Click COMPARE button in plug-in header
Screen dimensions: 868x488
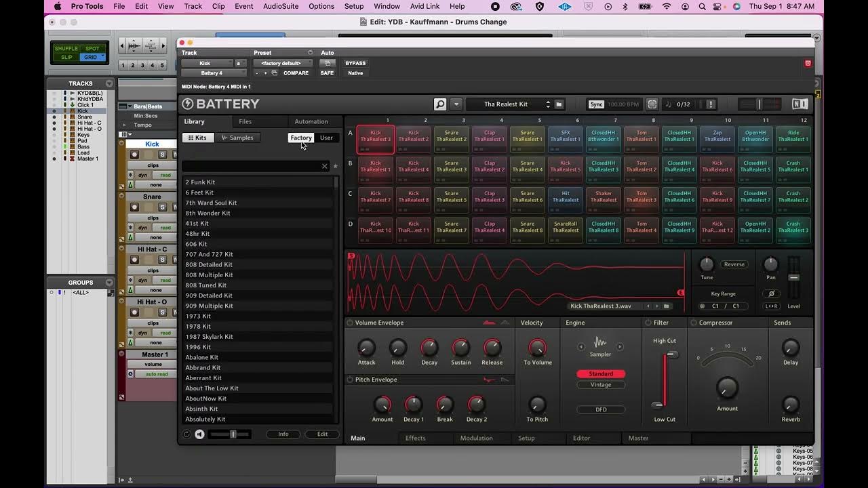[296, 73]
